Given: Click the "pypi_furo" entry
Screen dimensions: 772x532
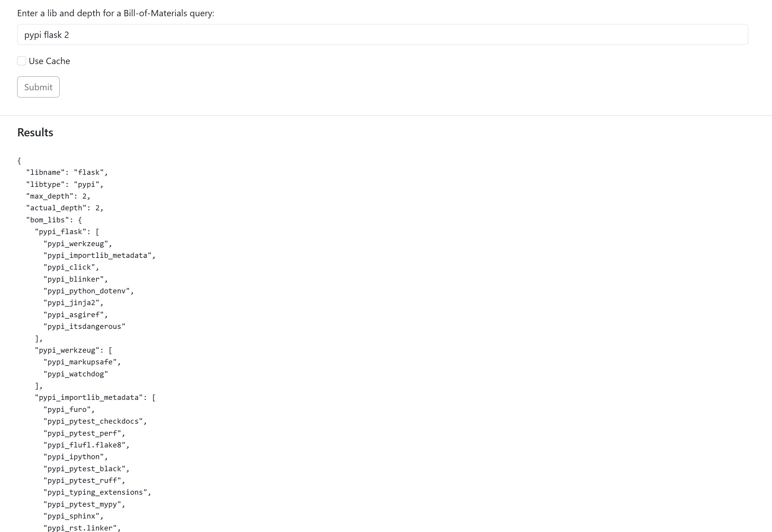Looking at the screenshot, I should pyautogui.click(x=69, y=409).
